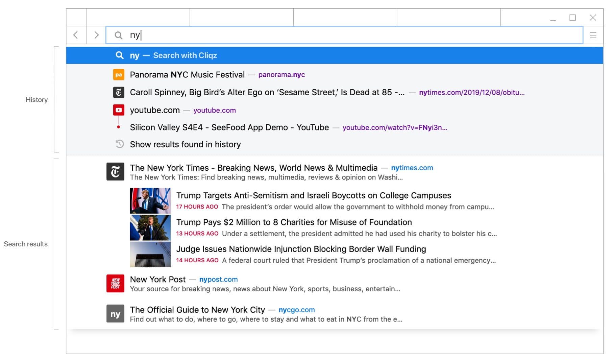Viewport: 612px width, 364px height.
Task: Go back with the left arrow button
Action: (x=76, y=35)
